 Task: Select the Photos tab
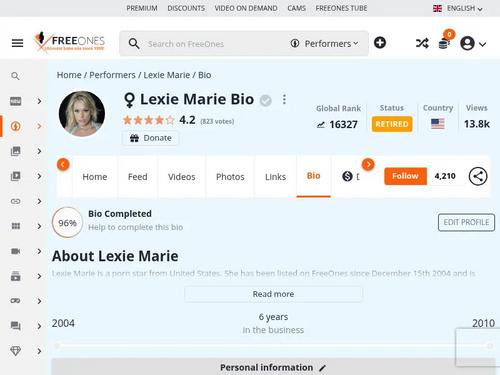coord(230,177)
